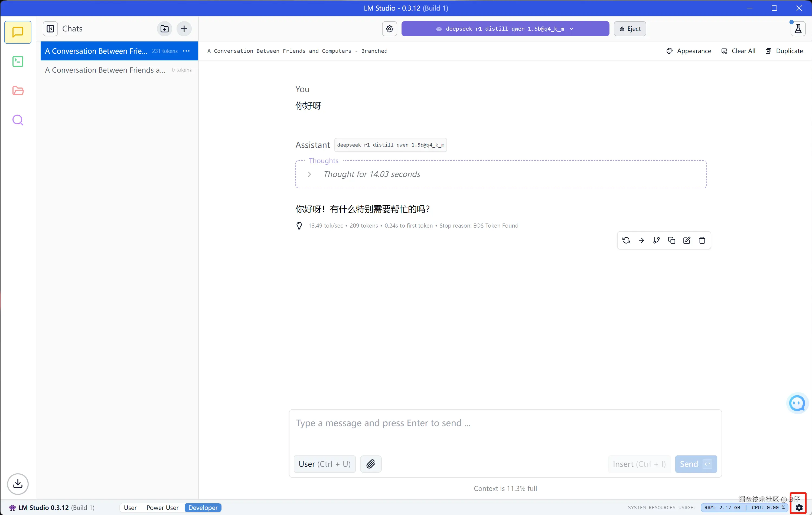
Task: Open the Discover search icon
Action: (18, 120)
